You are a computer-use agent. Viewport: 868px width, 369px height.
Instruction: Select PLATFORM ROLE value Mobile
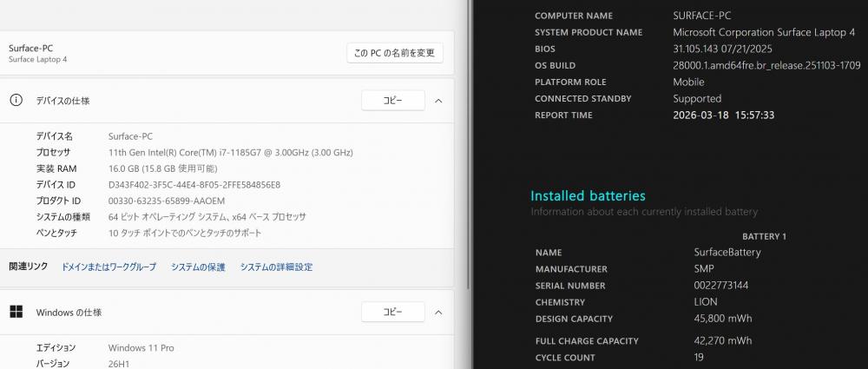[x=688, y=82]
